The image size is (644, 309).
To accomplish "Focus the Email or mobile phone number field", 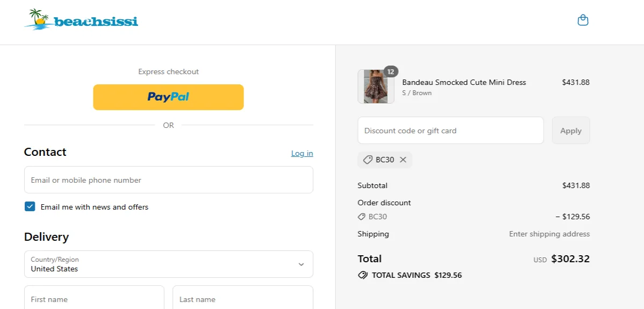I will (x=169, y=180).
